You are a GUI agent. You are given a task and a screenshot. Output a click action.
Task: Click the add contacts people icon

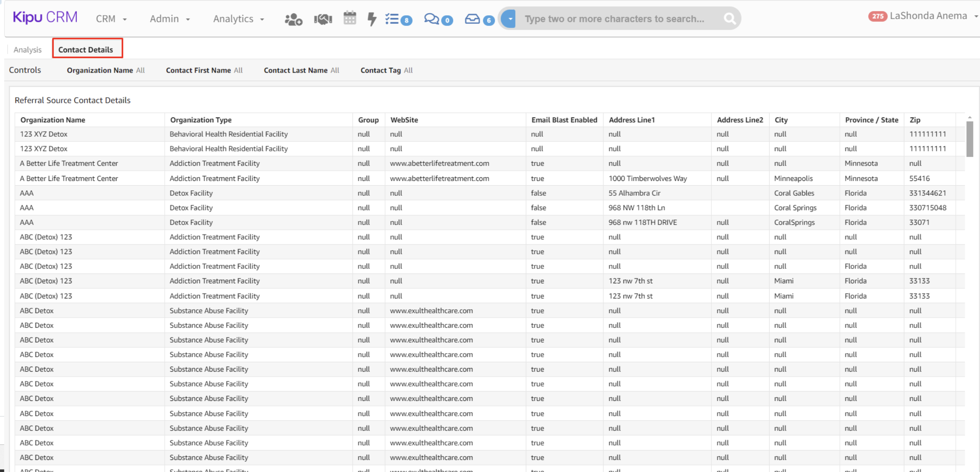pos(293,19)
